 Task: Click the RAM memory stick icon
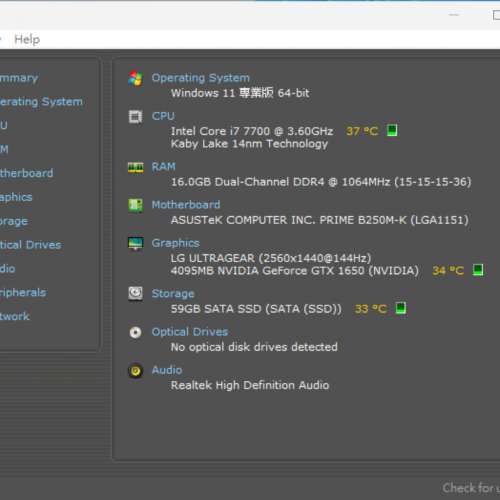pos(136,167)
